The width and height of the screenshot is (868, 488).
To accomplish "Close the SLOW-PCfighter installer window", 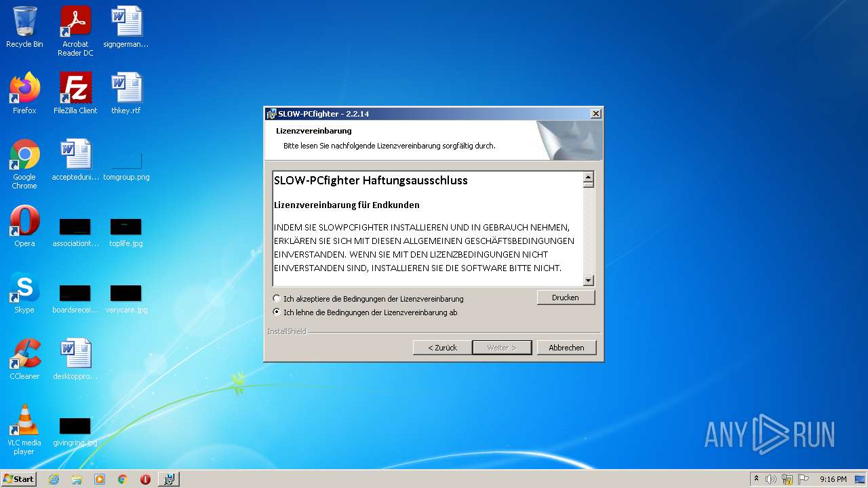I will click(x=595, y=114).
